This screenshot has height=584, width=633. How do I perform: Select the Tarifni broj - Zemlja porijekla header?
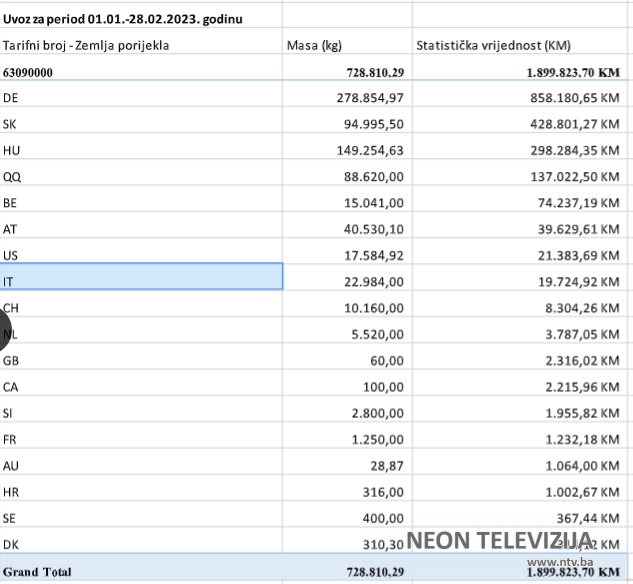click(x=86, y=45)
